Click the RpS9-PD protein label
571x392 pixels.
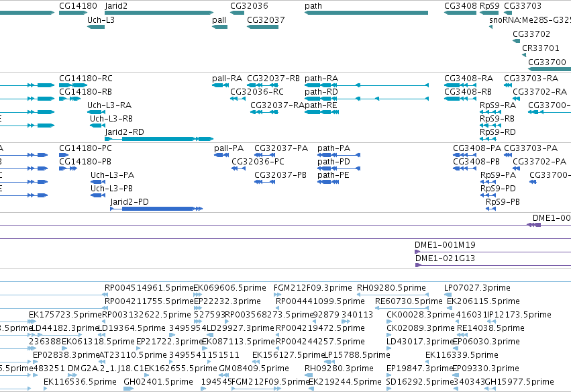tap(498, 189)
